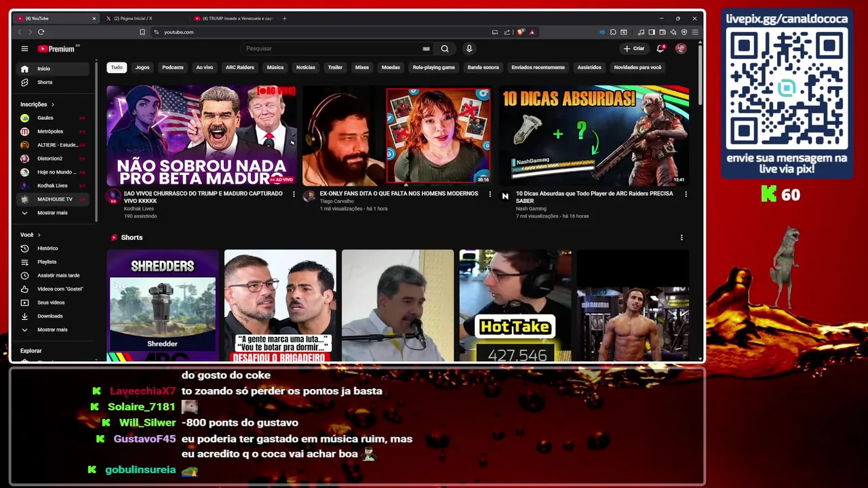The height and width of the screenshot is (488, 868).
Task: Open the 10 Dicas Absurdas thumbnail
Action: (594, 136)
